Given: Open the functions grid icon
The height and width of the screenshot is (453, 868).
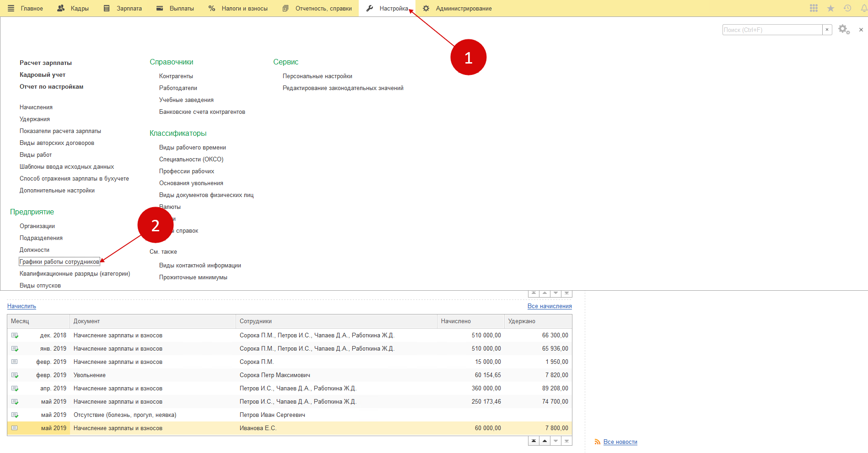Looking at the screenshot, I should click(814, 8).
